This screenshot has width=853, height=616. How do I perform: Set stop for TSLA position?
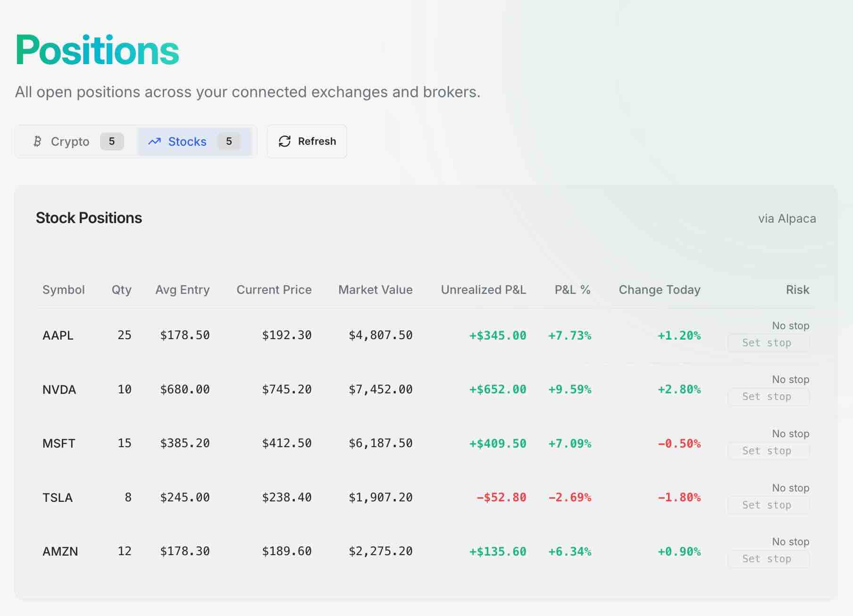[769, 505]
